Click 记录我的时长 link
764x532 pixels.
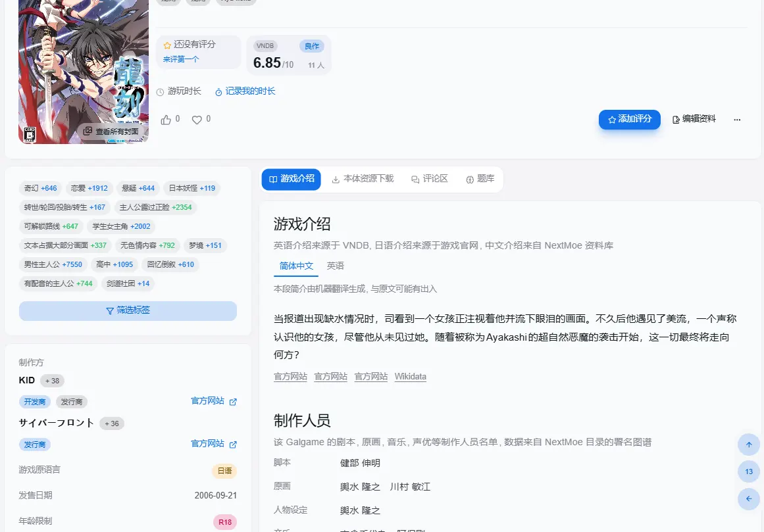pyautogui.click(x=245, y=91)
